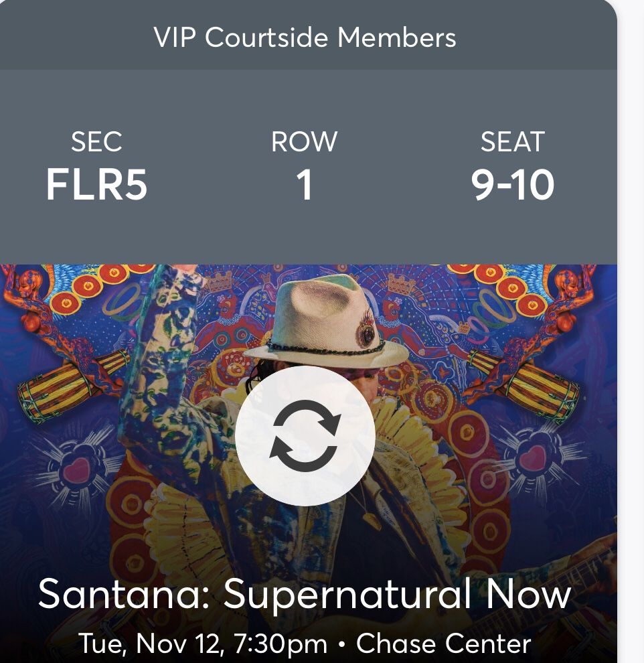Click the VIP Courtside Members header
Image resolution: width=644 pixels, height=663 pixels.
click(x=305, y=38)
